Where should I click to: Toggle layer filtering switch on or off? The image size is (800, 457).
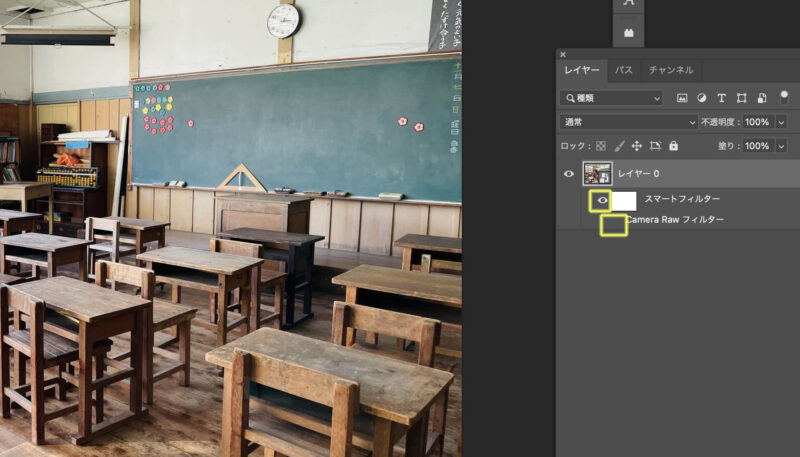click(784, 96)
